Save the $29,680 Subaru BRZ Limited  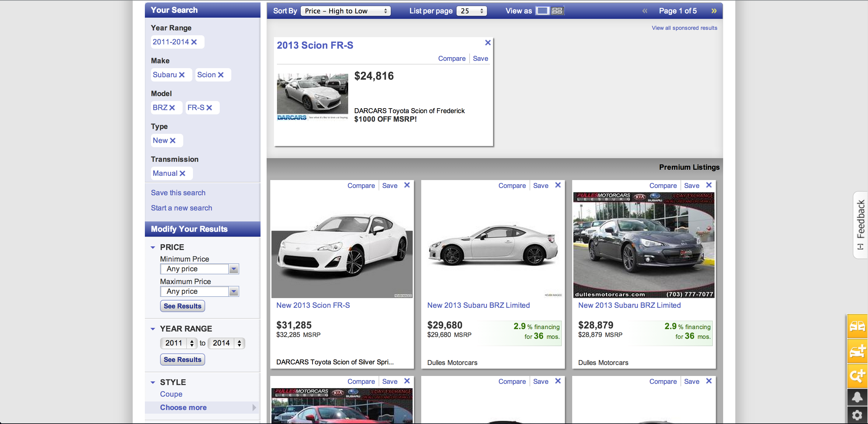541,186
